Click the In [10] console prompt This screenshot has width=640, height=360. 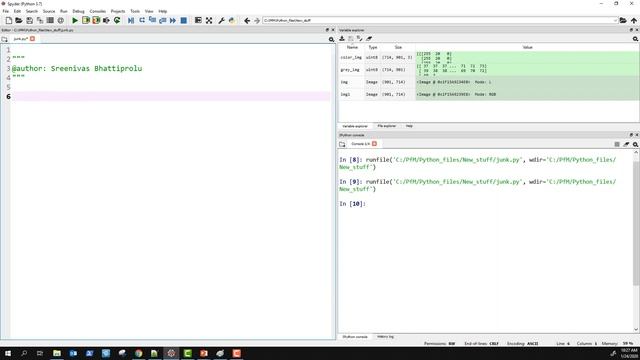352,204
